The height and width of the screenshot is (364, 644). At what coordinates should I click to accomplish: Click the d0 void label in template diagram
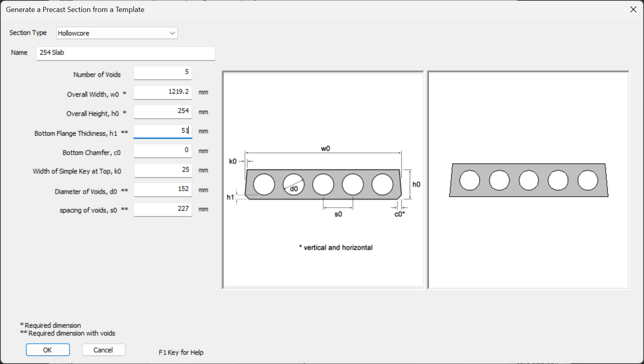[x=294, y=189]
